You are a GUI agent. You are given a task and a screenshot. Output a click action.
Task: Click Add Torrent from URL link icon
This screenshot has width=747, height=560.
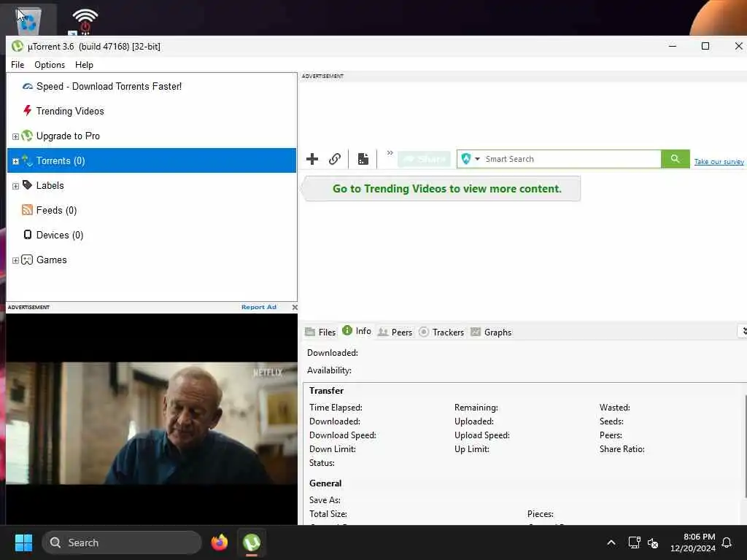tap(335, 159)
